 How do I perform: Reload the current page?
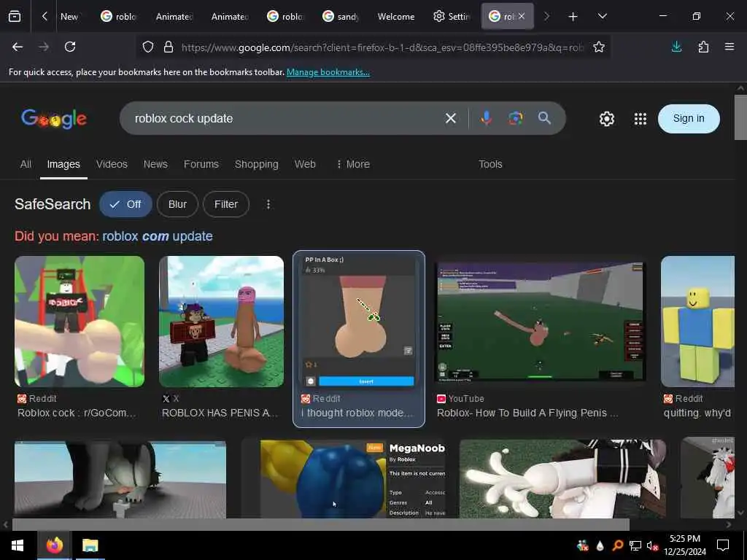point(70,47)
